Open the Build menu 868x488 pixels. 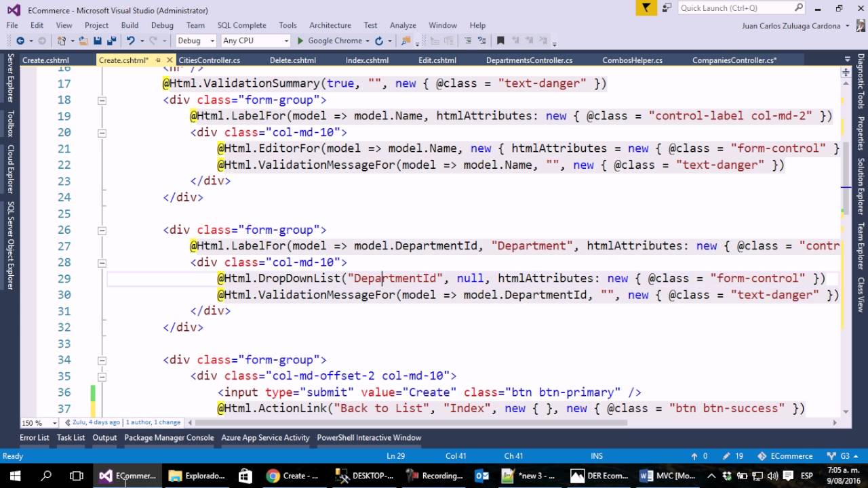[x=130, y=26]
